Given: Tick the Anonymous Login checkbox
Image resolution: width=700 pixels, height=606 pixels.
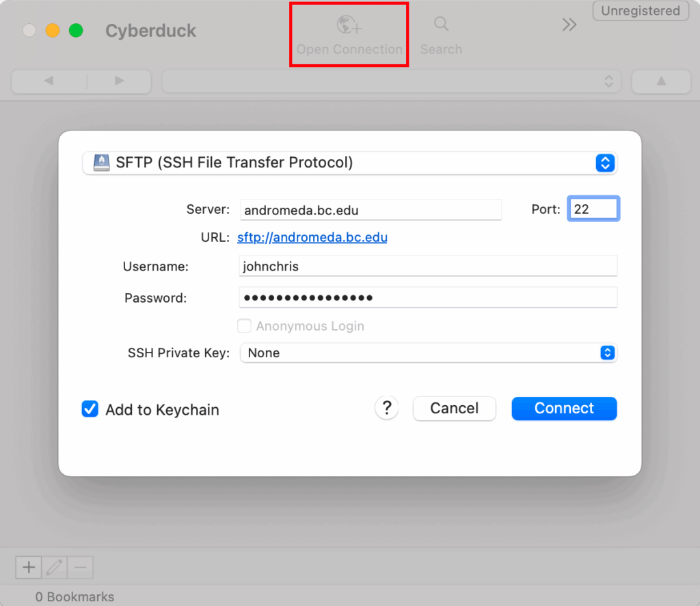Looking at the screenshot, I should click(244, 326).
